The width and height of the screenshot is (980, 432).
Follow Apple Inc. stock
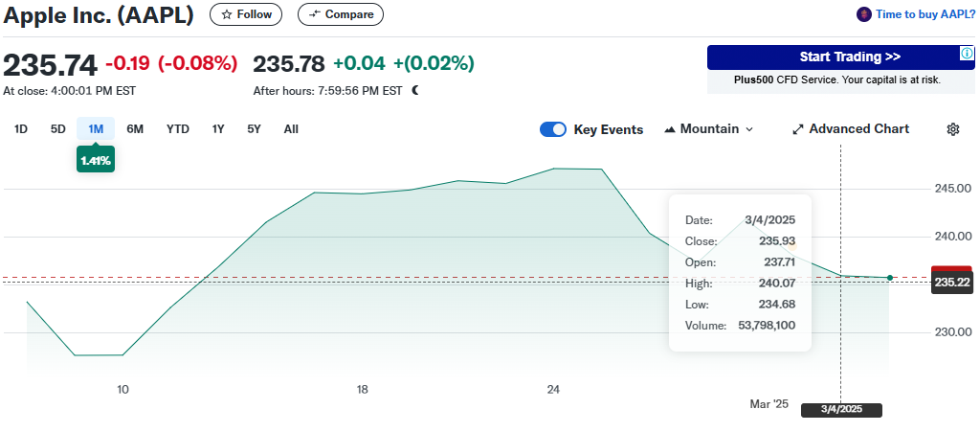[246, 14]
